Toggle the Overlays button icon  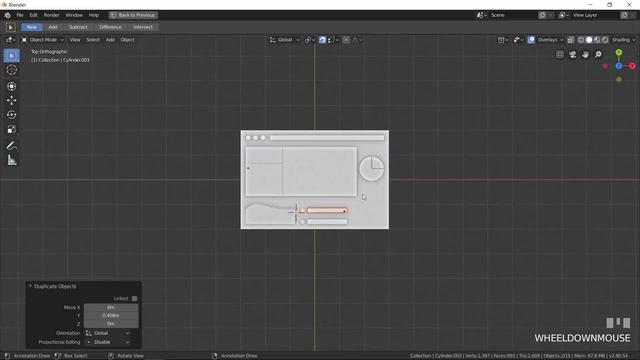tap(531, 40)
